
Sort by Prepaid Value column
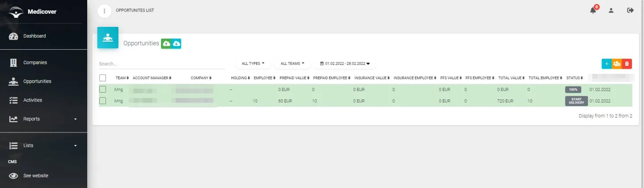294,78
